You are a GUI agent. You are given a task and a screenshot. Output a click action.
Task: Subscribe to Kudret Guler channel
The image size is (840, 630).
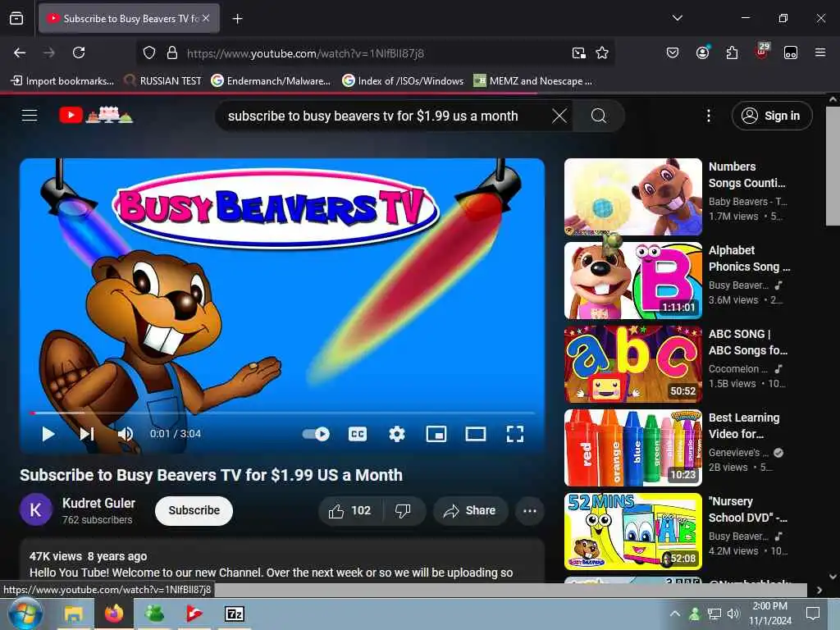(x=194, y=510)
